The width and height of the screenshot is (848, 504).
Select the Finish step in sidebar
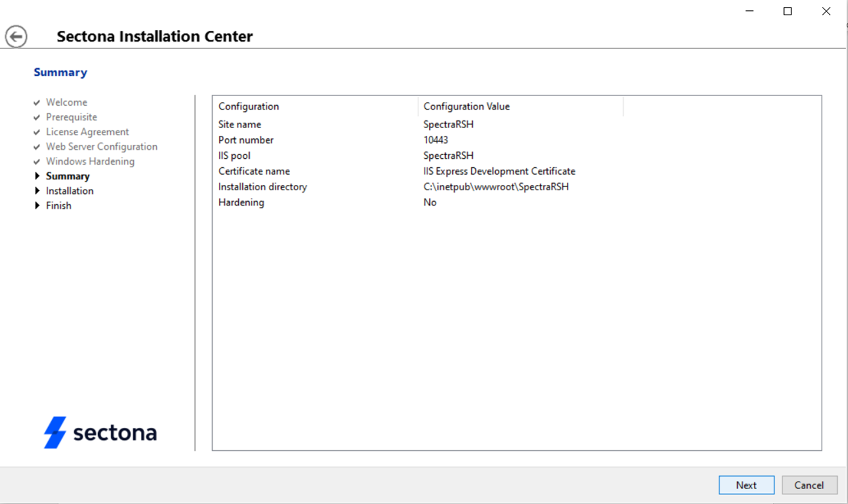[58, 206]
